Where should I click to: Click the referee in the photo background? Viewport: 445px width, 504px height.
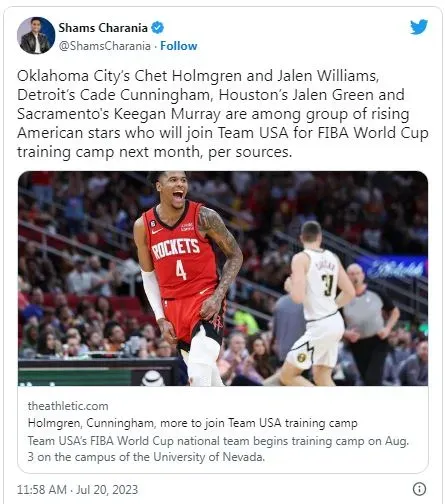click(x=368, y=322)
